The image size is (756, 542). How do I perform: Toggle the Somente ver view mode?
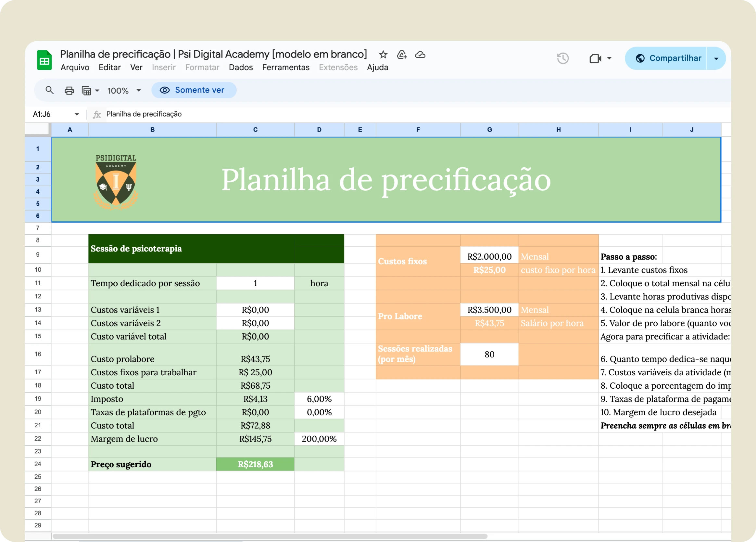[x=194, y=90]
